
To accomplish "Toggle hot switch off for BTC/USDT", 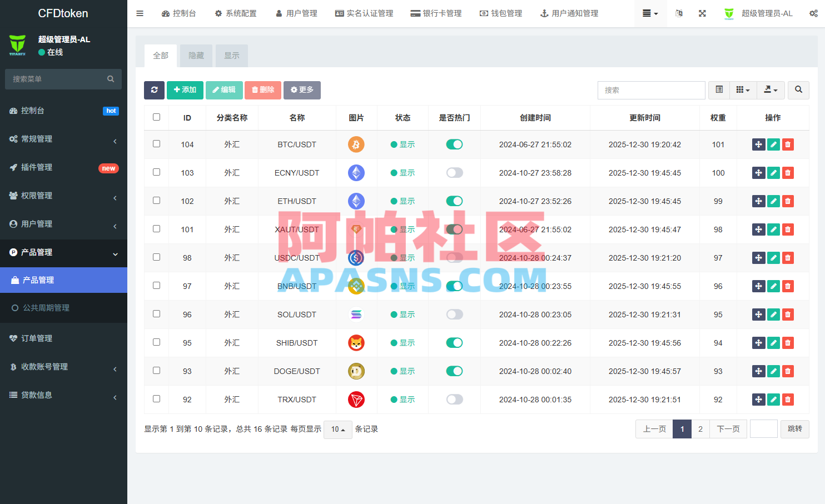I will pos(454,144).
